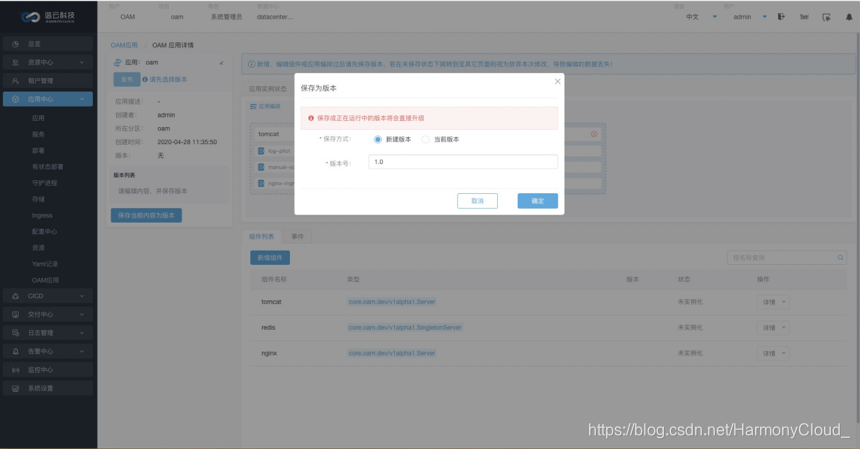Open 配置中心 in sidebar submenu
The width and height of the screenshot is (860, 449).
click(x=44, y=231)
